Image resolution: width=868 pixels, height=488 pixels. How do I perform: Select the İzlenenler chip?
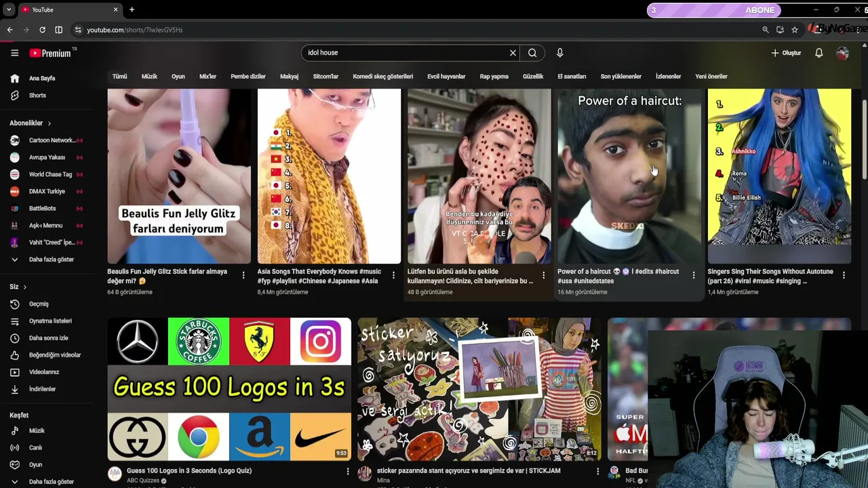[668, 77]
